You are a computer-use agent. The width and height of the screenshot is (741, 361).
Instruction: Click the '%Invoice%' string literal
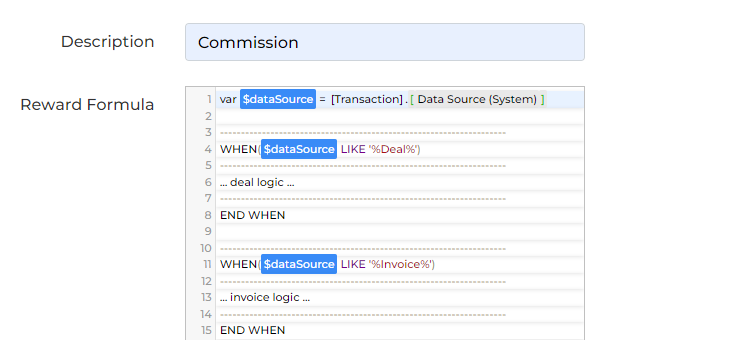point(401,264)
